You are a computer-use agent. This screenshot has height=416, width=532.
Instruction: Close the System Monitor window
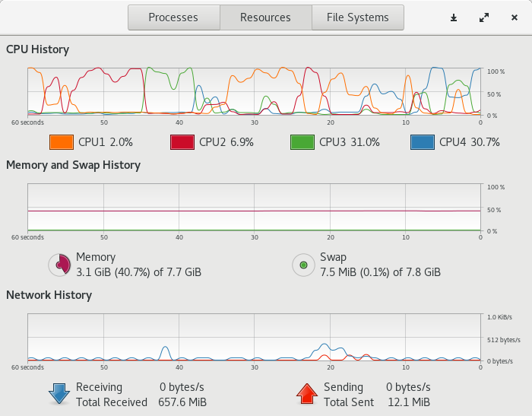[x=515, y=17]
